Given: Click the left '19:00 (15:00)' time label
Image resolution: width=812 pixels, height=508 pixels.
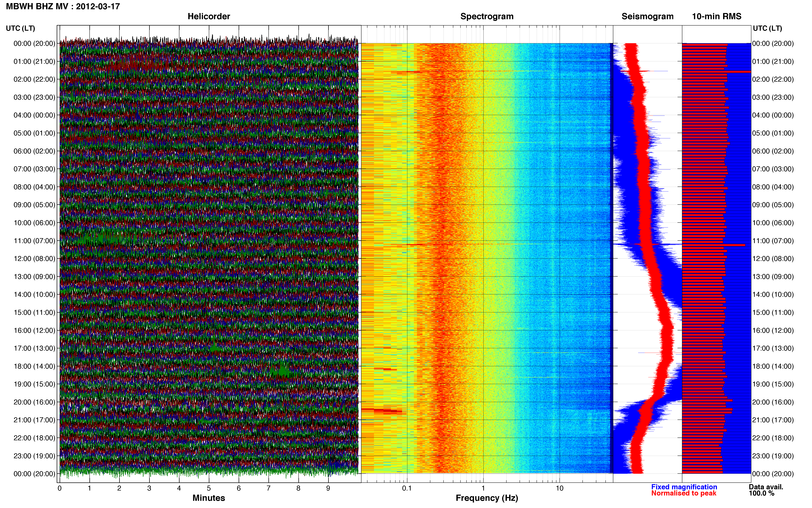Looking at the screenshot, I should point(34,384).
